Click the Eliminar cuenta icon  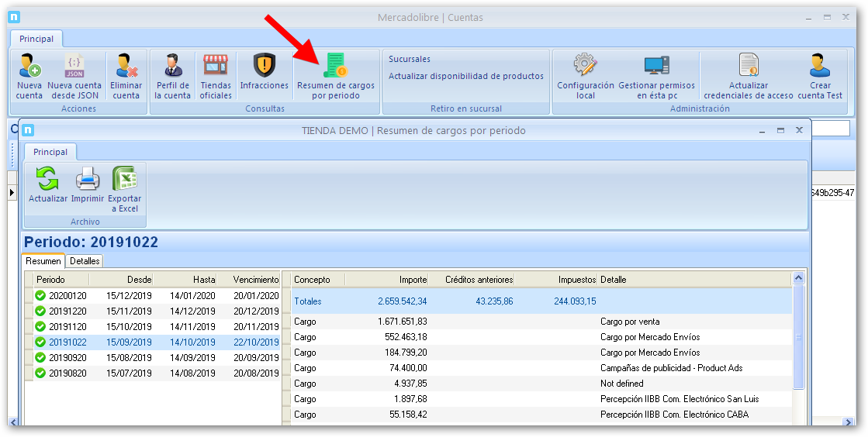pyautogui.click(x=126, y=67)
